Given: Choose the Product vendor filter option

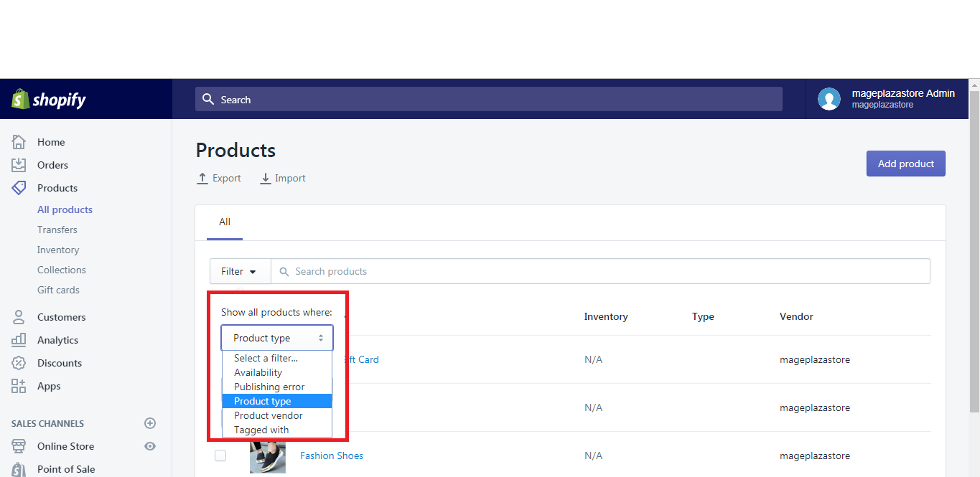Looking at the screenshot, I should tap(277, 415).
